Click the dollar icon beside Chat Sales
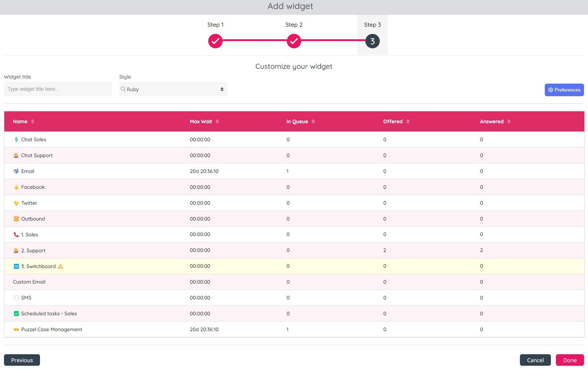588x369 pixels. tap(16, 139)
